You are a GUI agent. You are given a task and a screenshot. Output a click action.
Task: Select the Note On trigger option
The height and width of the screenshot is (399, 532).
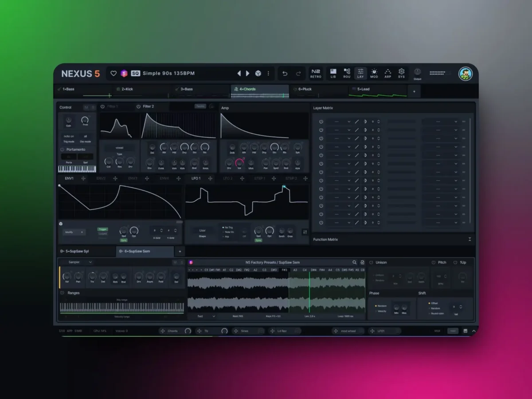point(229,232)
